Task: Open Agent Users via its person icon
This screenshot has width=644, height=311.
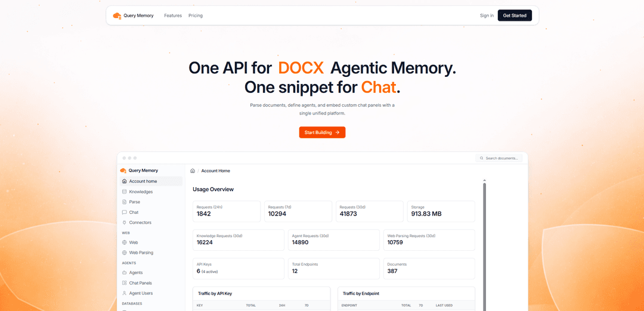Action: (x=125, y=293)
